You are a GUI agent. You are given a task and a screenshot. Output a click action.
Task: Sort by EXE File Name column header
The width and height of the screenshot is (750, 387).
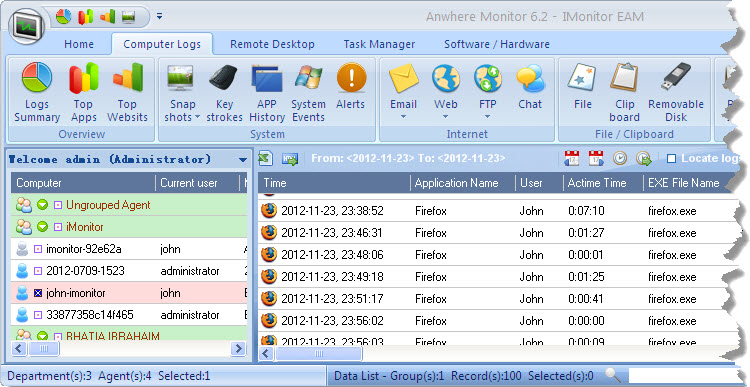[x=684, y=183]
